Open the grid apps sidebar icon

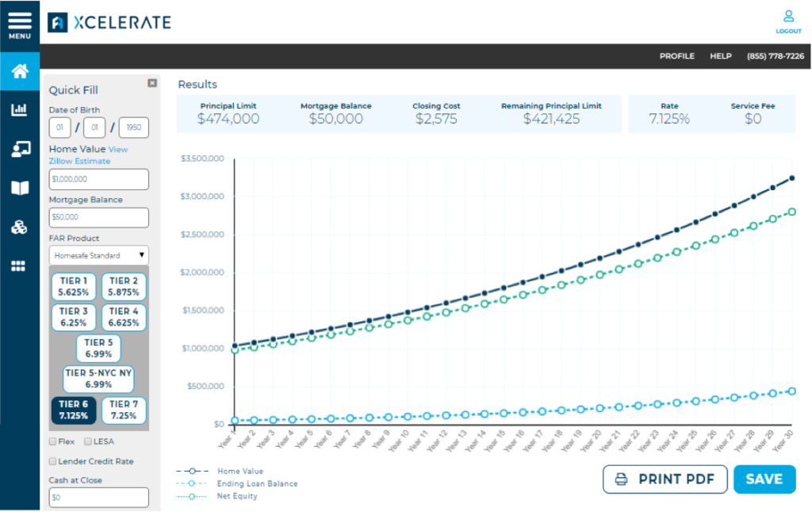[x=20, y=266]
